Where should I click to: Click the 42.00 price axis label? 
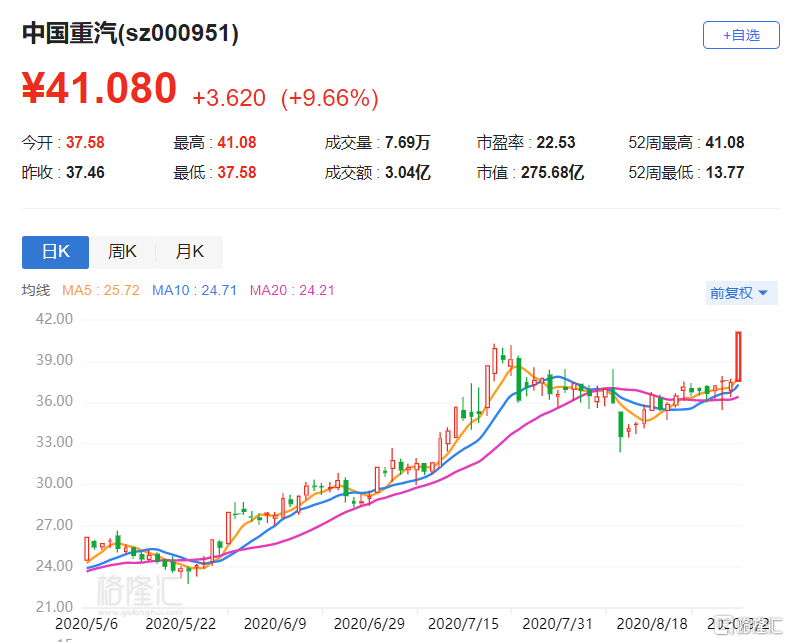pyautogui.click(x=54, y=319)
